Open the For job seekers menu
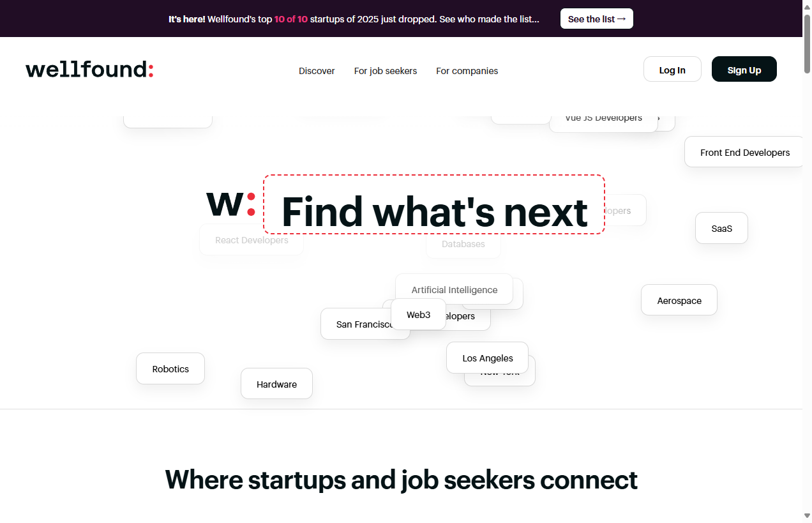This screenshot has height=523, width=812. 386,71
